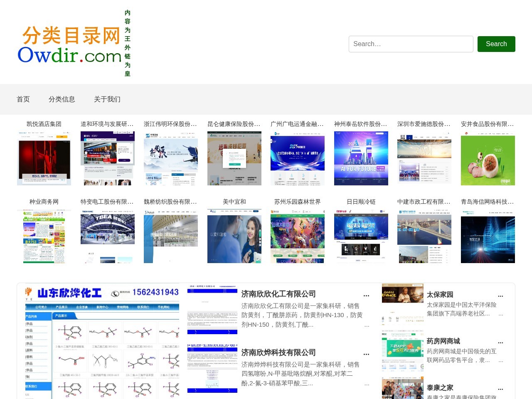Image resolution: width=532 pixels, height=399 pixels.
Task: Click the 美中宜和 site thumbnail
Action: pos(234,236)
